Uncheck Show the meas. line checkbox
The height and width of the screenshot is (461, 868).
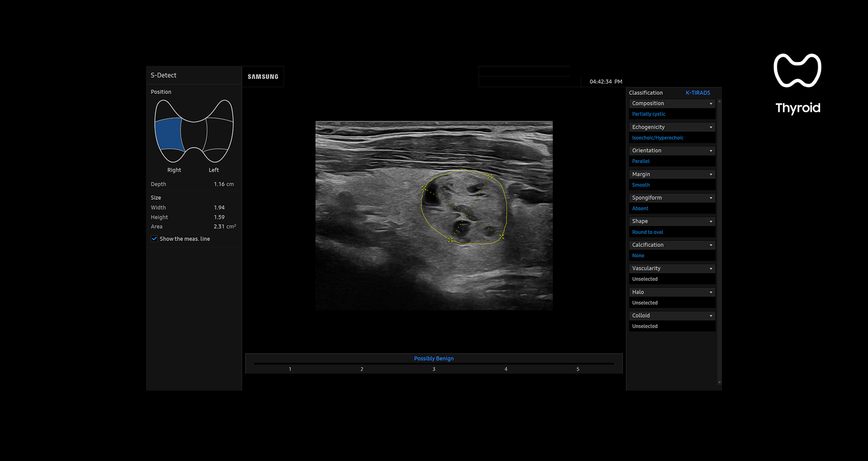click(x=154, y=239)
